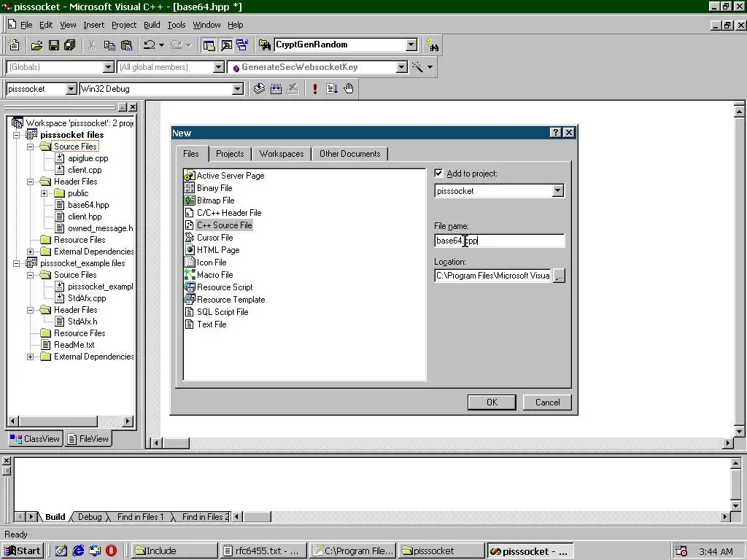Switch to rfc6455.txt taskbar window

(263, 551)
